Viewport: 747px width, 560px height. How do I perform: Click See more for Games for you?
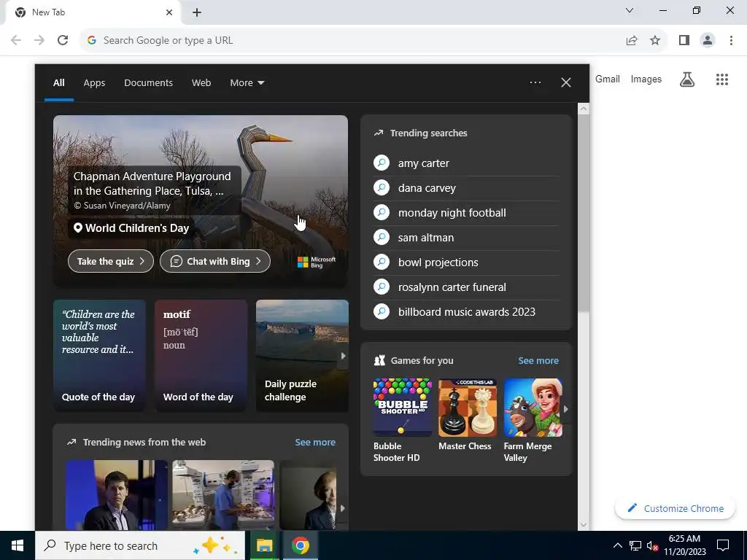pyautogui.click(x=538, y=360)
